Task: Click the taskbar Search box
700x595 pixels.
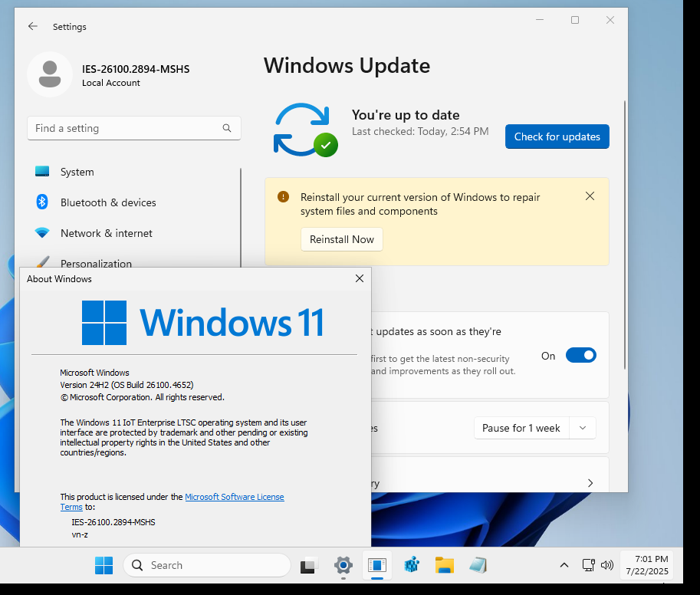Action: coord(207,565)
